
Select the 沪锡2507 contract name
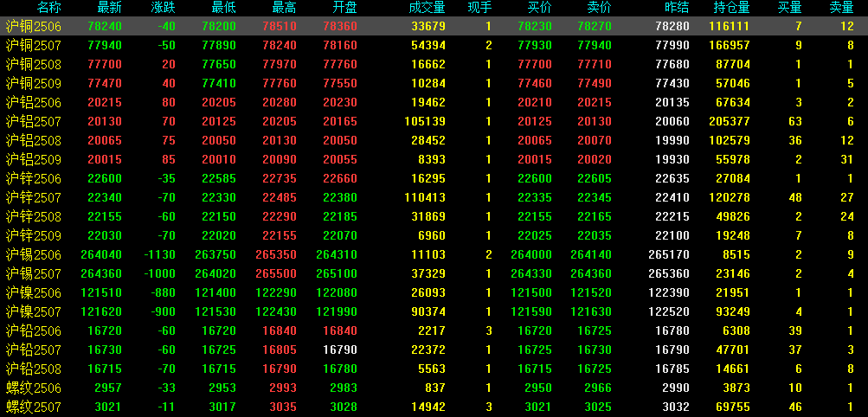pos(33,273)
